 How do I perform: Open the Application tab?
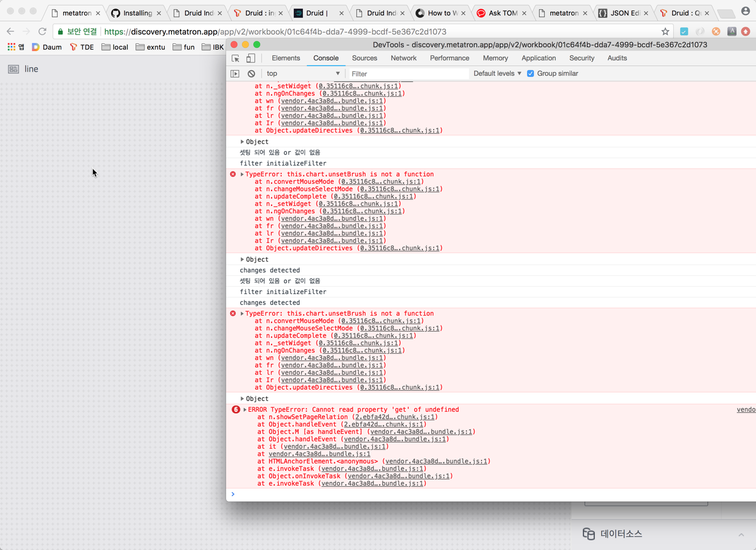point(539,58)
